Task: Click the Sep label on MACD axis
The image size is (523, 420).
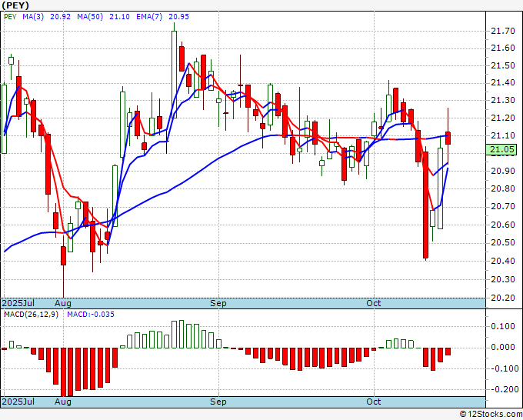Action: pyautogui.click(x=218, y=402)
